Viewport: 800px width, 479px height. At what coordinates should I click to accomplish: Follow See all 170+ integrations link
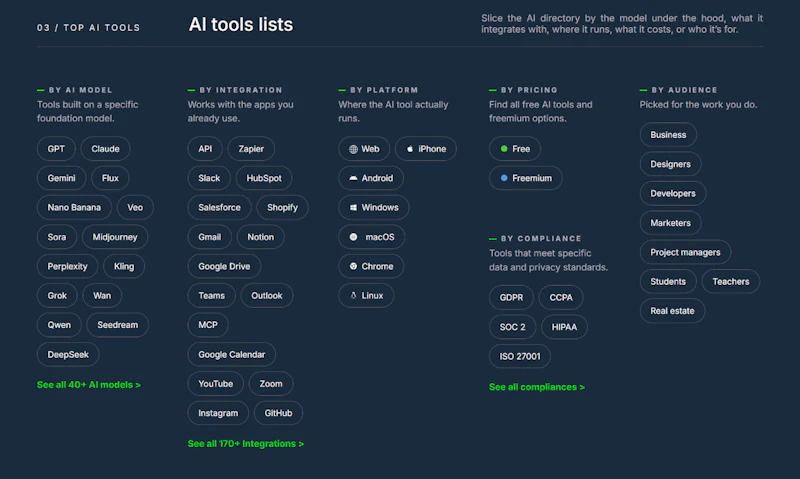click(245, 444)
